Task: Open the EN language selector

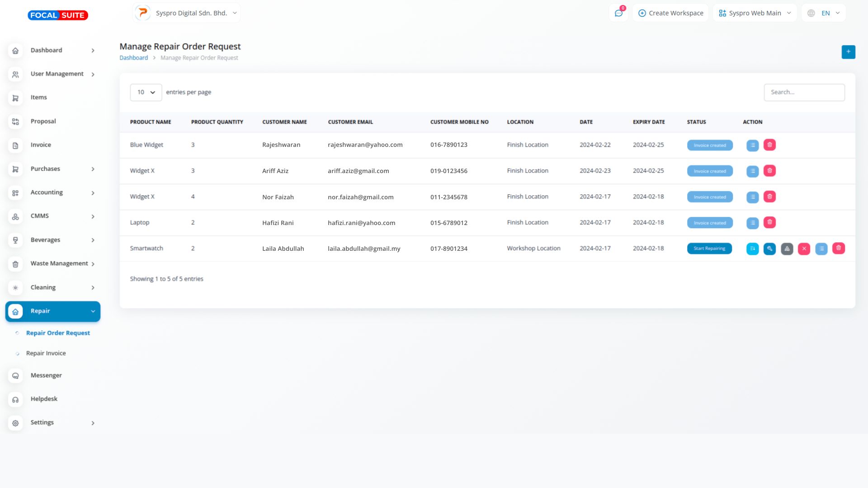Action: [x=824, y=13]
